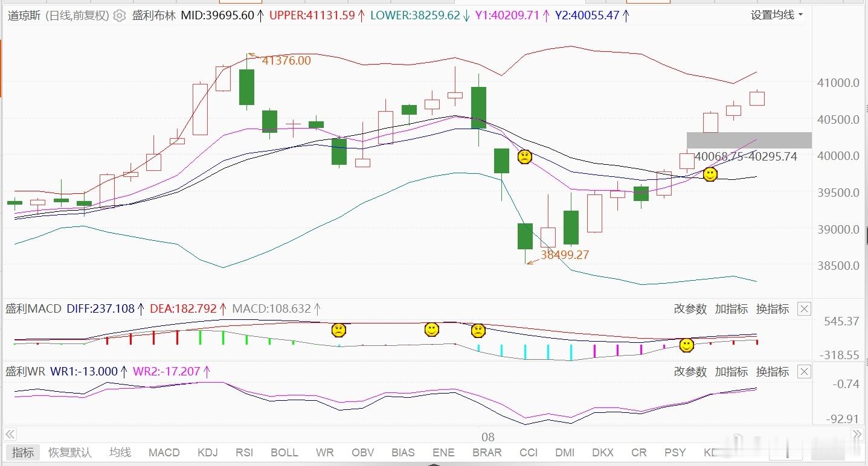Screen dimensions: 868x466
Task: Click the 41000.0 price axis label
Action: pyautogui.click(x=837, y=83)
